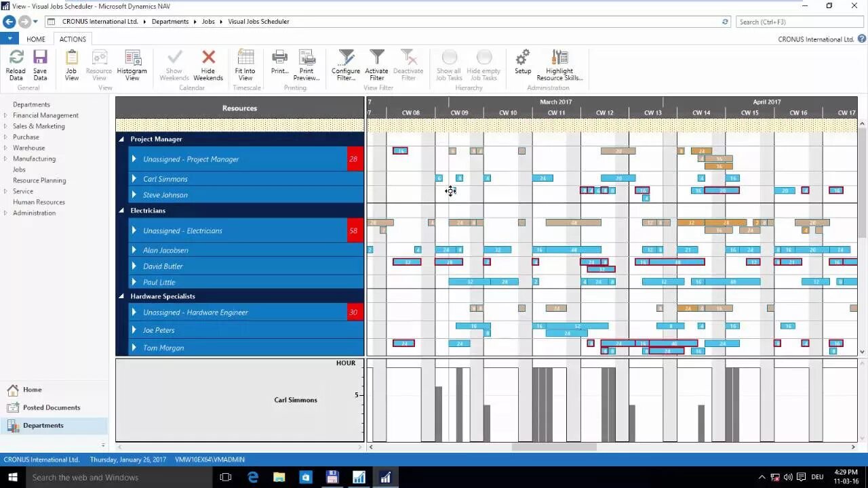The height and width of the screenshot is (488, 868).
Task: Open Warehouse in navigation pane
Action: pos(28,148)
